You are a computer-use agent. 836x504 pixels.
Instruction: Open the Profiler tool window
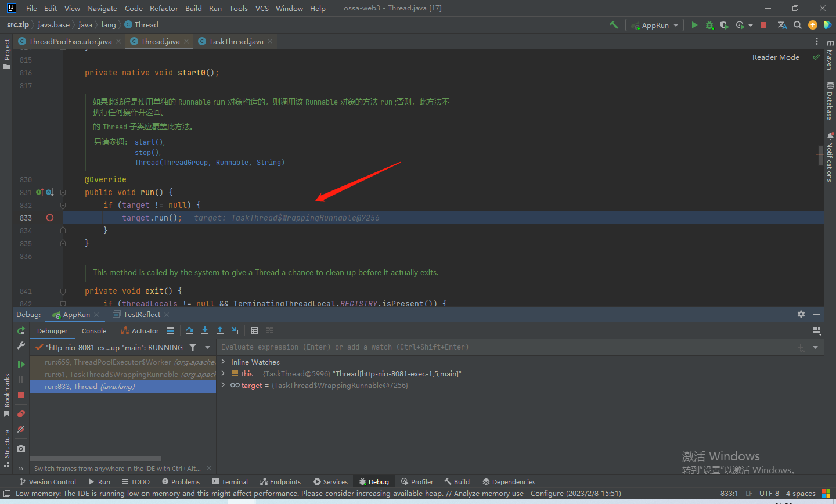coord(417,482)
